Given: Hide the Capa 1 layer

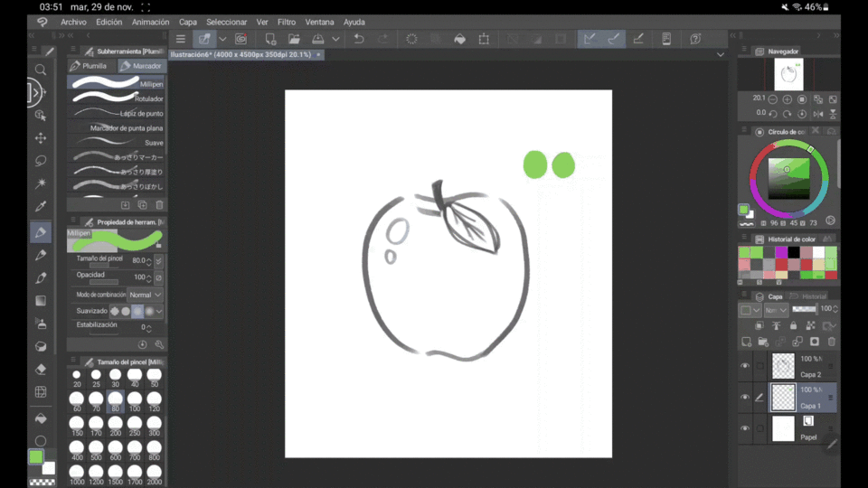Looking at the screenshot, I should [745, 397].
